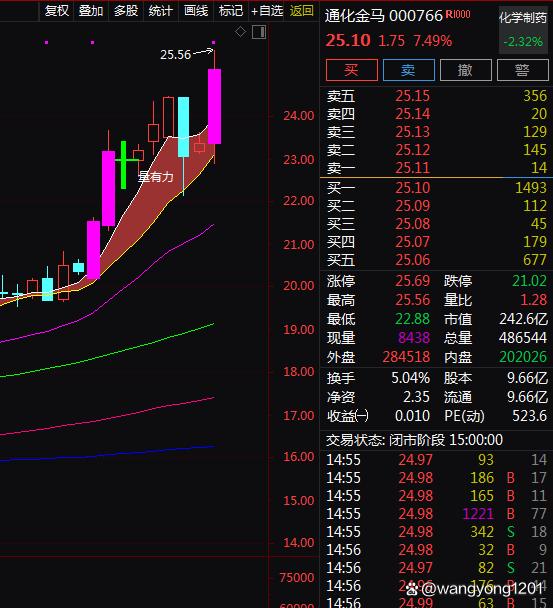Image resolution: width=553 pixels, height=608 pixels.
Task: Click the PE(动) value 523.6
Action: 529,416
